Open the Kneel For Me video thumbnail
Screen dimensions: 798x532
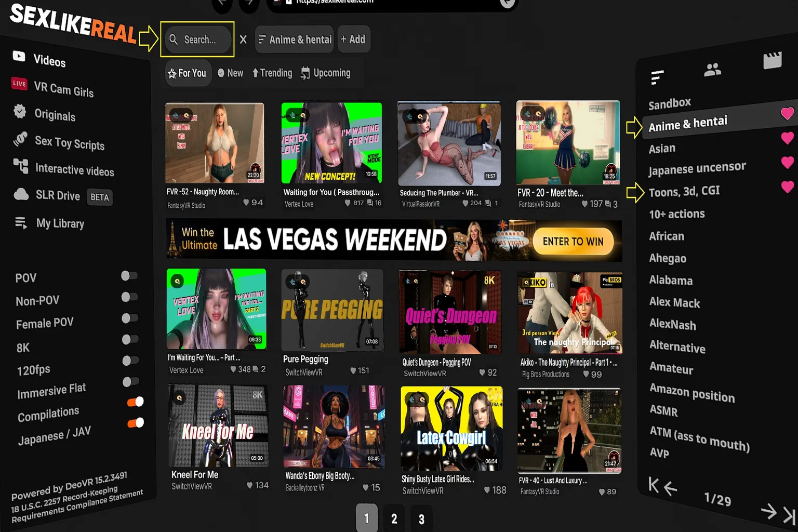point(219,426)
